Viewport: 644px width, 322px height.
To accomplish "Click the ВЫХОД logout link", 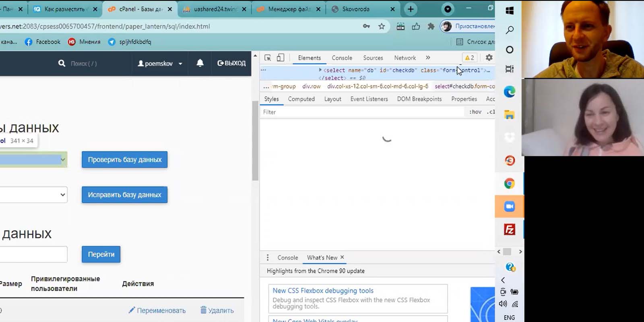I will click(231, 63).
